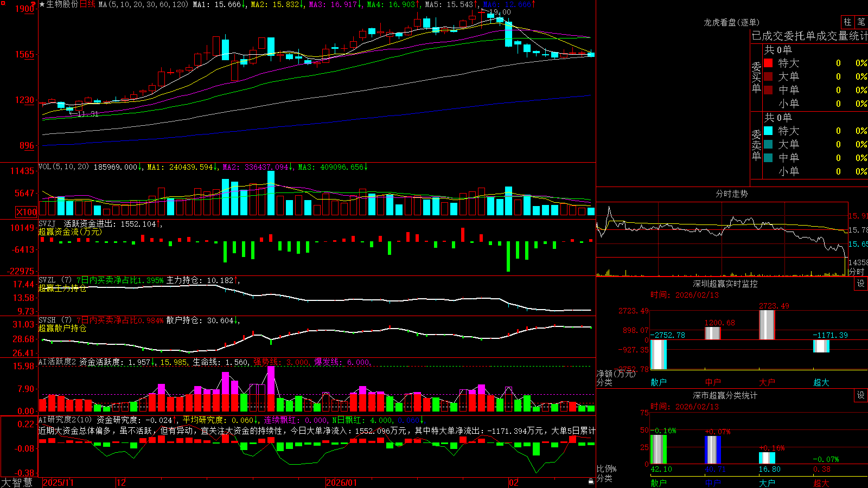Click the 超大 bar showing -1171.39
This screenshot has width=868, height=488.
point(821,346)
